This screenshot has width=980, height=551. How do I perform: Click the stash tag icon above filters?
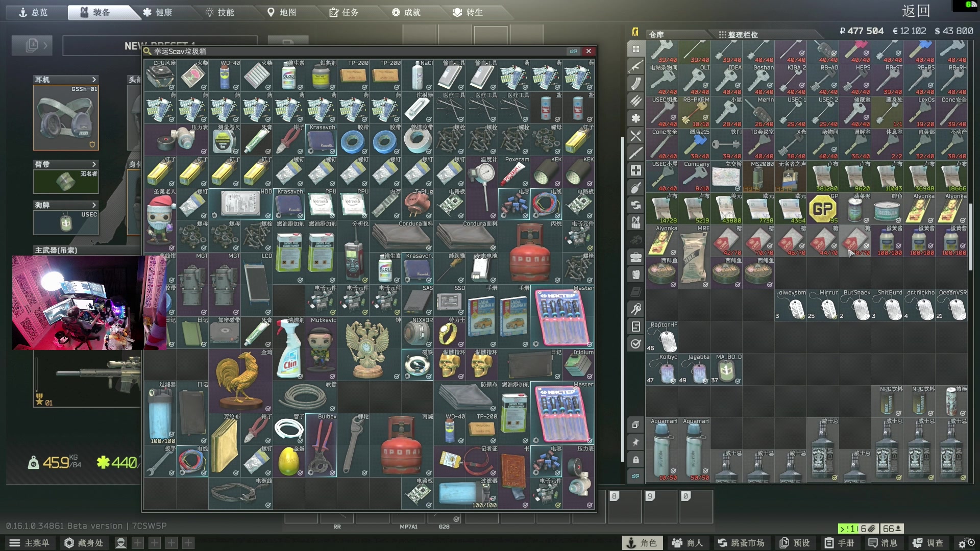(x=635, y=32)
